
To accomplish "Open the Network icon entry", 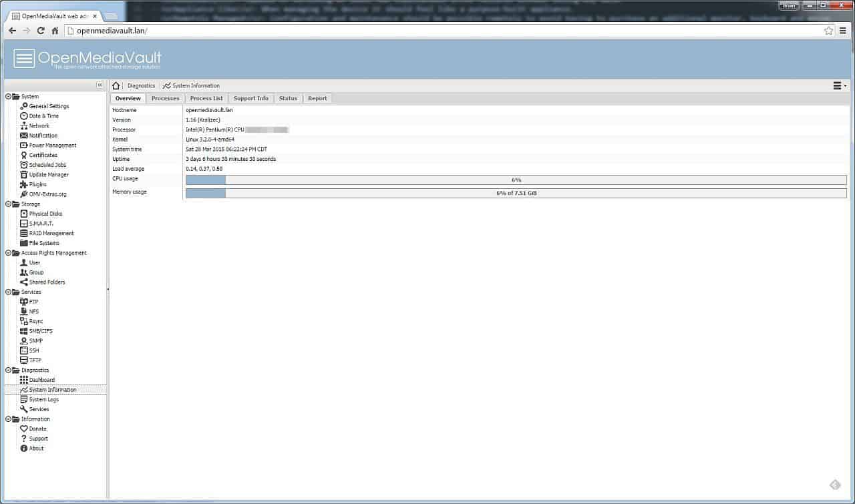I will 24,125.
